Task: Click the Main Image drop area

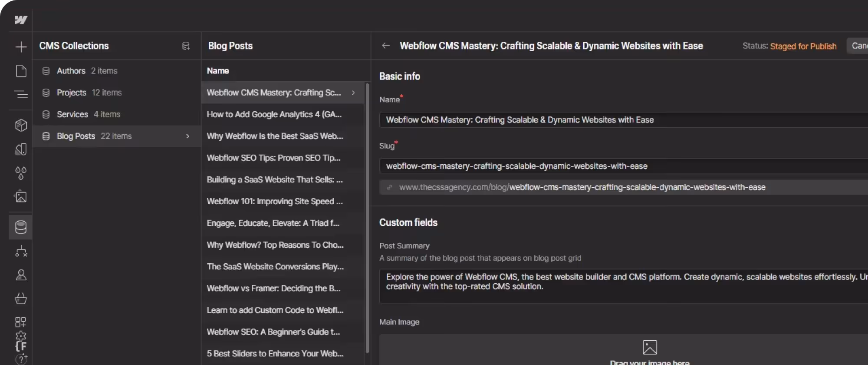Action: coord(624,350)
